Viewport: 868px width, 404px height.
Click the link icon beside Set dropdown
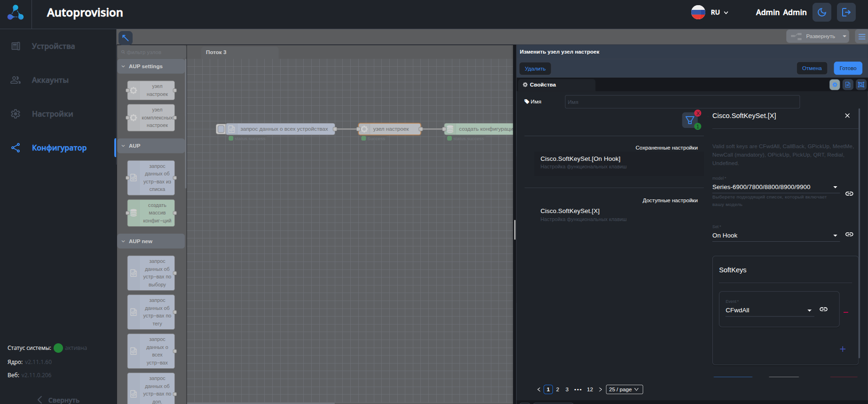(x=849, y=234)
